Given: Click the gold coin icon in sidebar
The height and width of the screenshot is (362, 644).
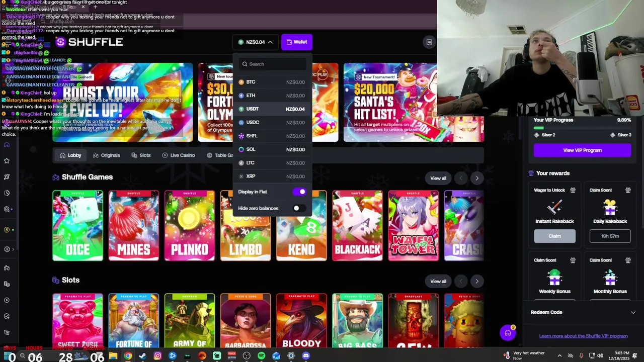Looking at the screenshot, I should pyautogui.click(x=7, y=230).
